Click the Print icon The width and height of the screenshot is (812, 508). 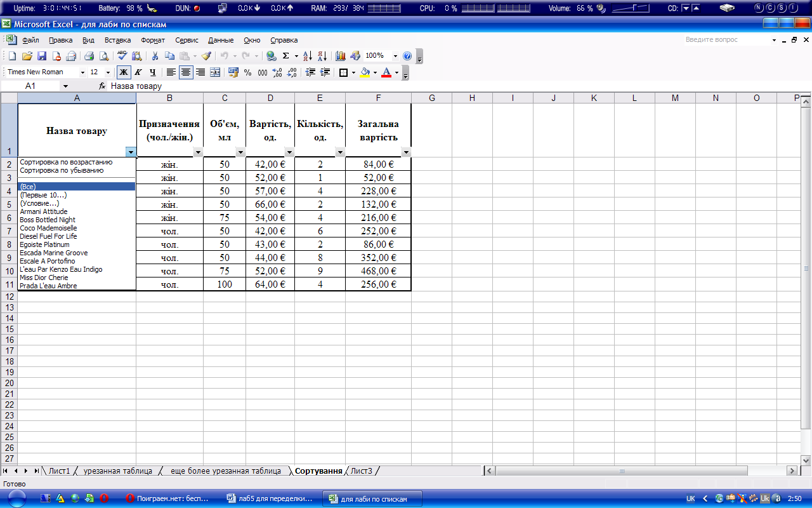click(89, 56)
